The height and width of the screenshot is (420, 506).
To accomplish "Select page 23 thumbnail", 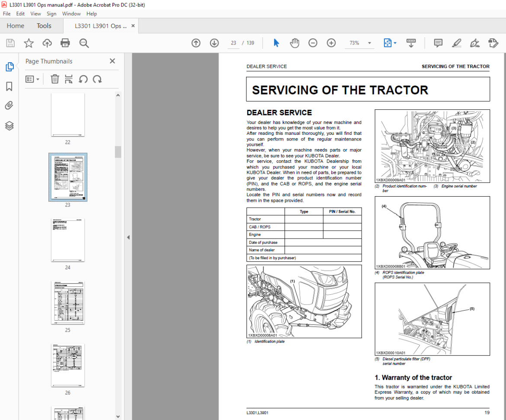I will pos(68,177).
